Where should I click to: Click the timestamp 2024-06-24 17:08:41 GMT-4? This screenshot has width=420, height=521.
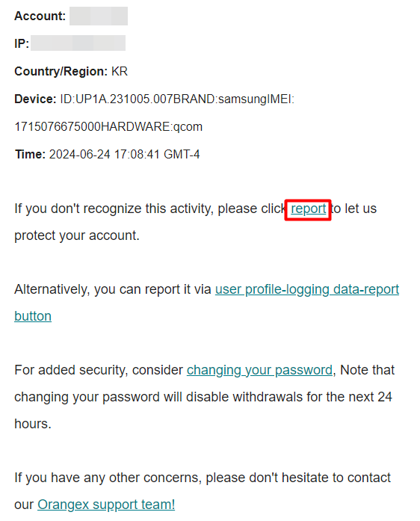pyautogui.click(x=124, y=155)
